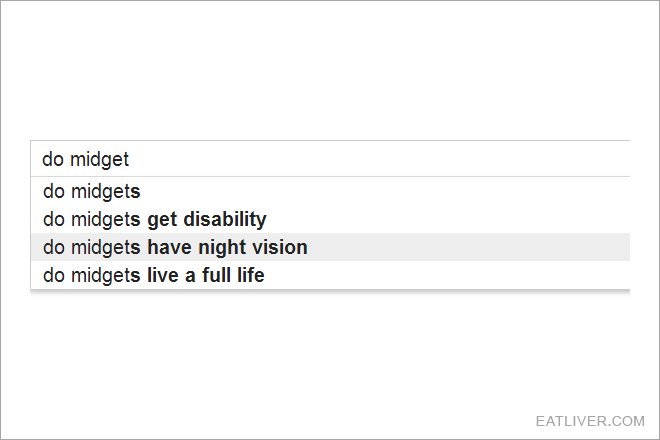
Task: Select the "do midgets live a full life" suggestion
Action: point(330,275)
